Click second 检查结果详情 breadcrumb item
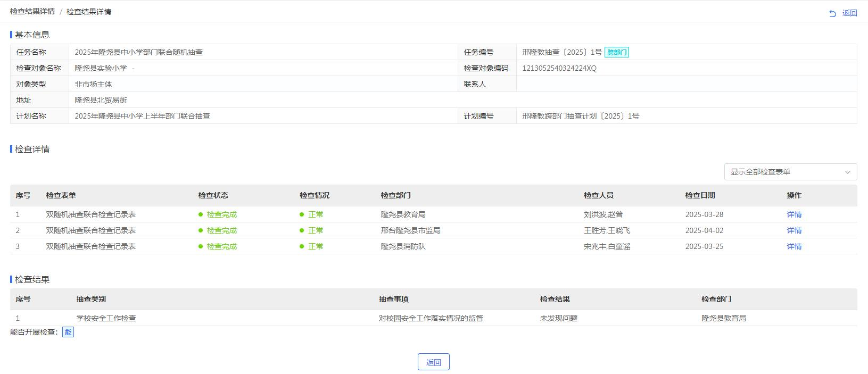Viewport: 868px width, 374px height. point(89,12)
